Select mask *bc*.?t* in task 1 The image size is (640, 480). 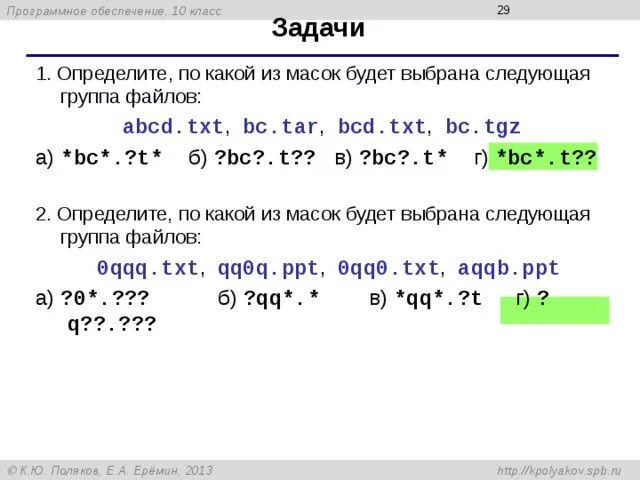point(112,158)
